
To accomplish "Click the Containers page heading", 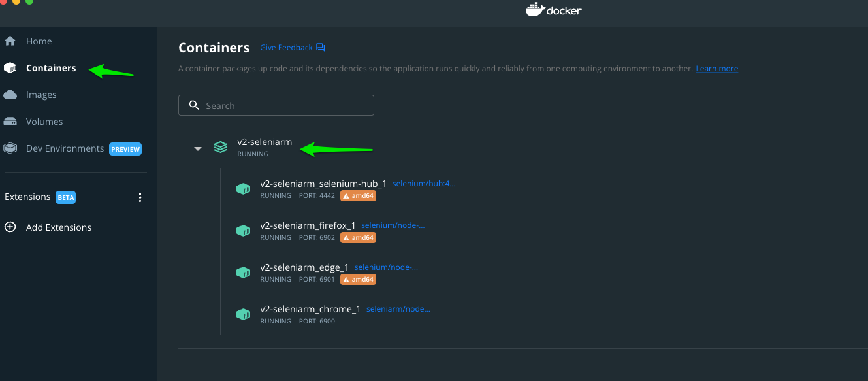I will [214, 48].
